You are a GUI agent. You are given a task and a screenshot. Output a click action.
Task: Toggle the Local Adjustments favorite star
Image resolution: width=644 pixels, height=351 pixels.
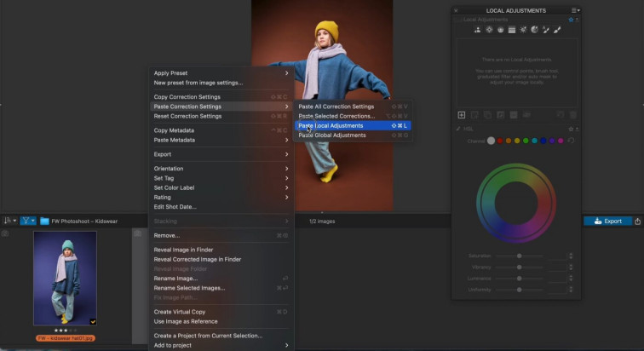571,20
